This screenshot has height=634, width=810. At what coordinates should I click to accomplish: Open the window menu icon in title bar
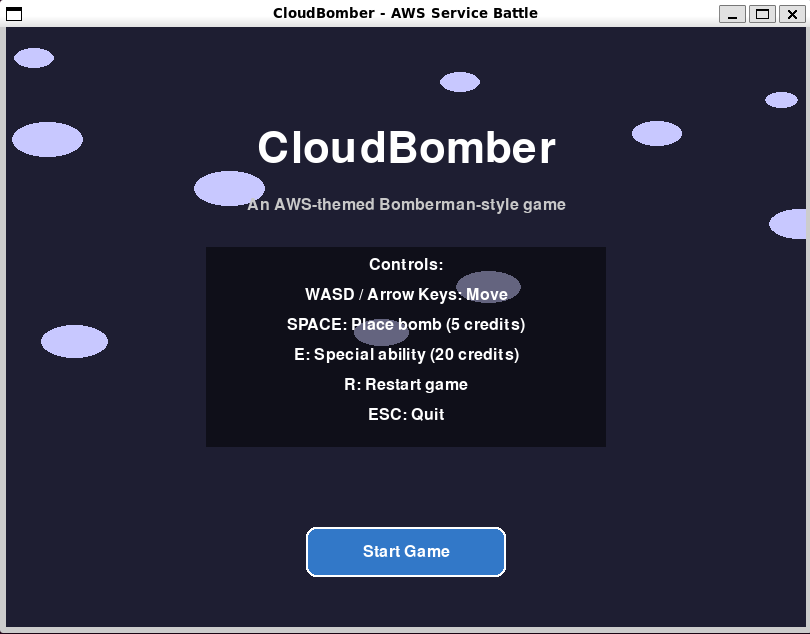[14, 14]
